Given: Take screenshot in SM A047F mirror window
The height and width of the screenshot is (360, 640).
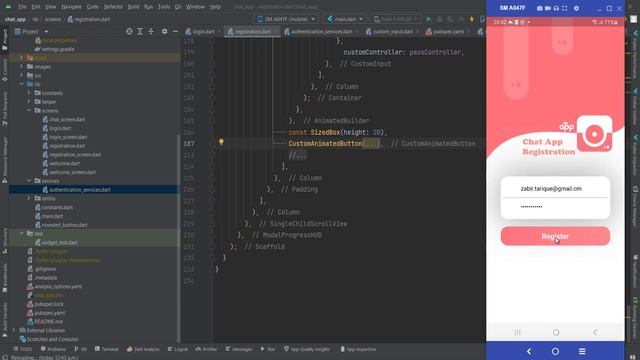Looking at the screenshot, I should (540, 8).
